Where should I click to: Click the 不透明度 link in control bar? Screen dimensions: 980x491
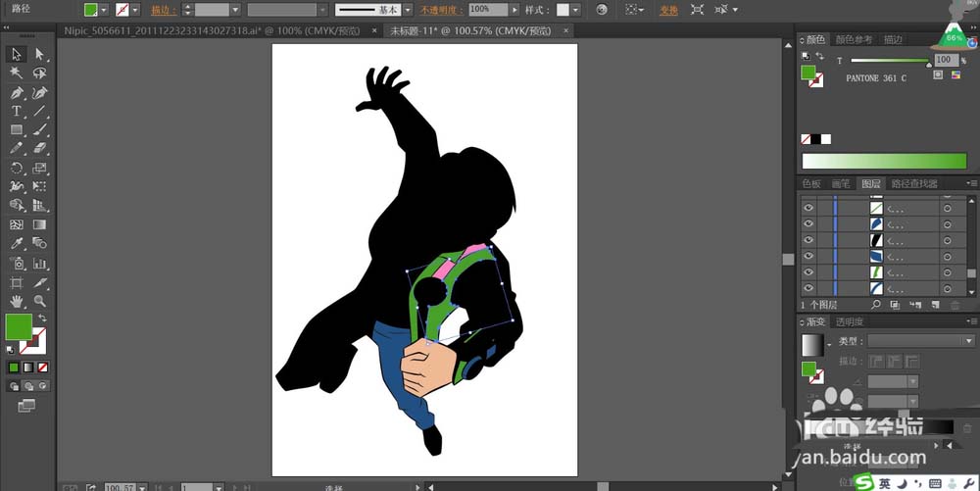point(441,10)
